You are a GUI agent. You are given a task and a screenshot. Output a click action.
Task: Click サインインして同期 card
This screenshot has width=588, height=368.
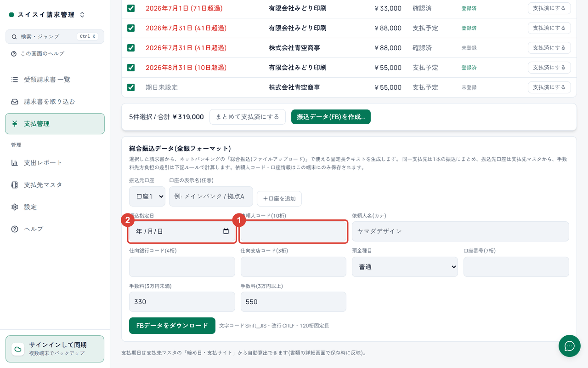(55, 349)
